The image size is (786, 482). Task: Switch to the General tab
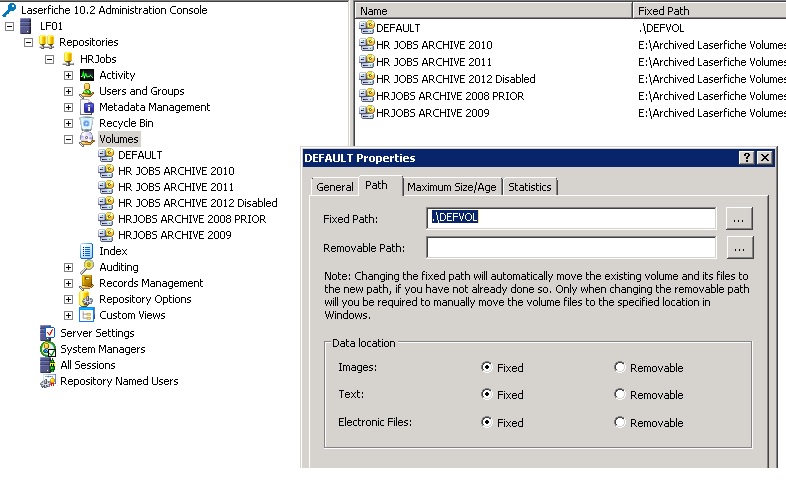(334, 187)
